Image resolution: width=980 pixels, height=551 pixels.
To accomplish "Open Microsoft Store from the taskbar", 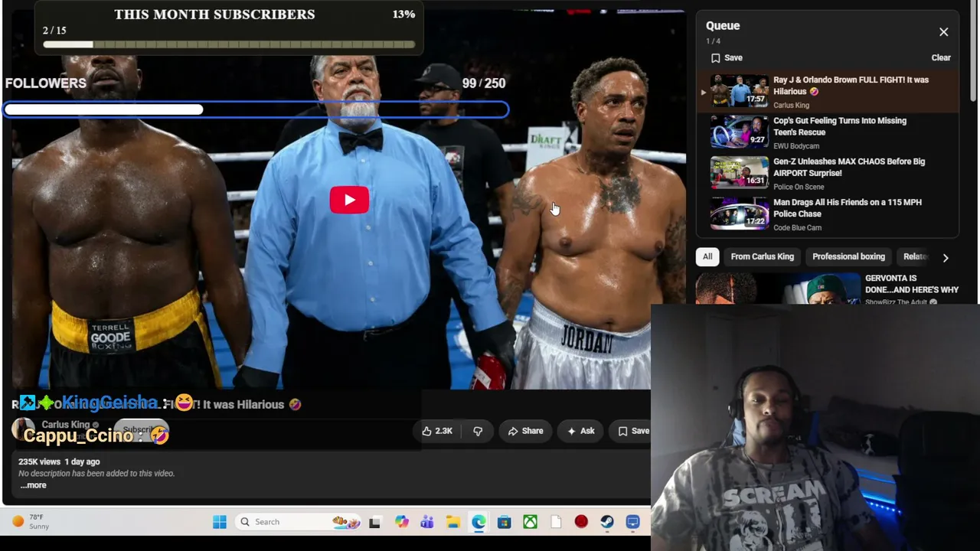I will (504, 522).
